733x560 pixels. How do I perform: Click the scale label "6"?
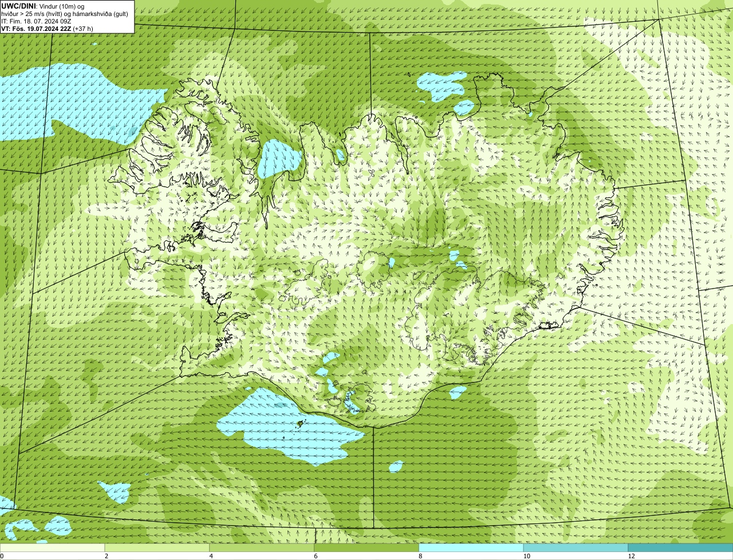point(316,556)
